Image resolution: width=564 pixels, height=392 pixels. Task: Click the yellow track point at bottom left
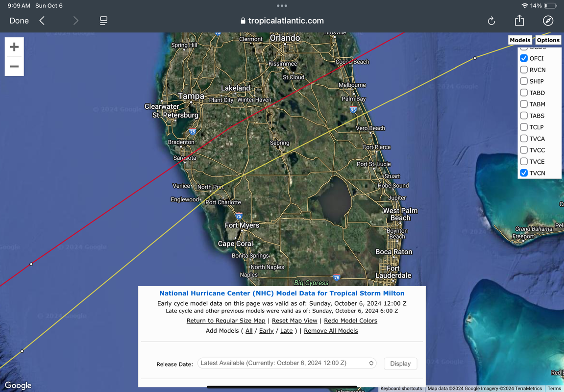tap(23, 351)
